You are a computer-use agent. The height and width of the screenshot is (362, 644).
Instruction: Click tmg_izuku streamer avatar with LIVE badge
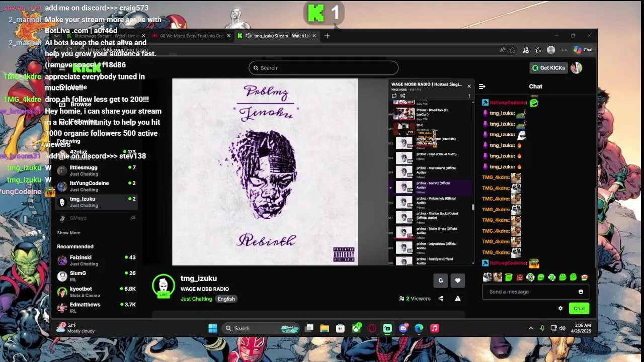point(163,286)
